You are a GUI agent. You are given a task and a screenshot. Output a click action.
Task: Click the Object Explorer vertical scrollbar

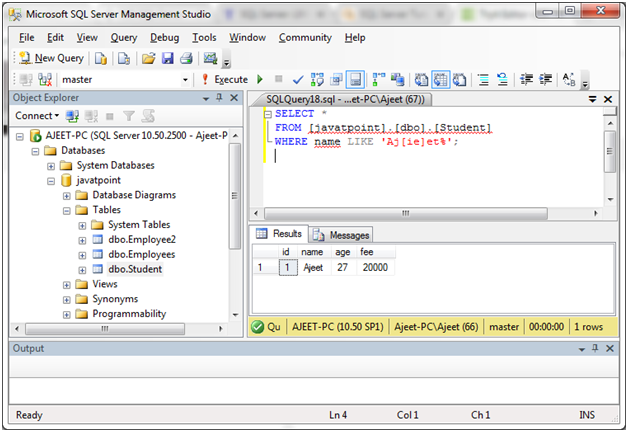tap(235, 196)
